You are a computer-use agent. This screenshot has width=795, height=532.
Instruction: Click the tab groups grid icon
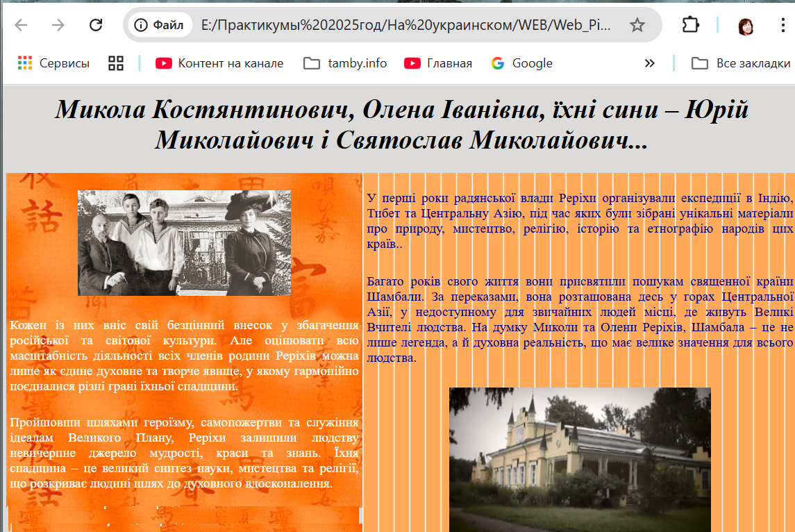pyautogui.click(x=116, y=63)
